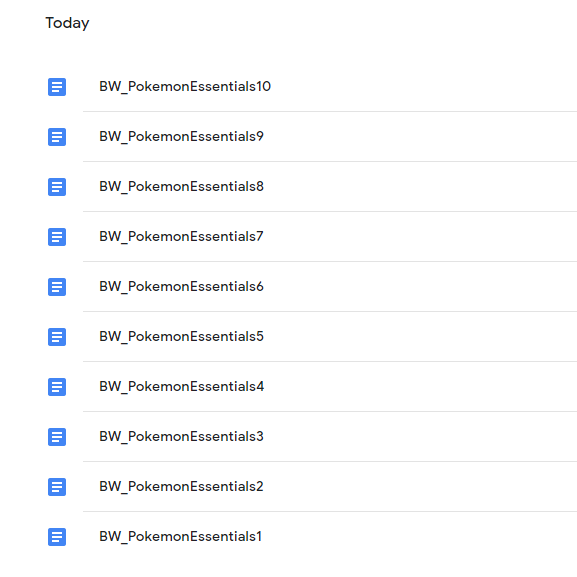577x577 pixels.
Task: Open the BW_PokemonEssentials5 file name
Action: point(181,337)
